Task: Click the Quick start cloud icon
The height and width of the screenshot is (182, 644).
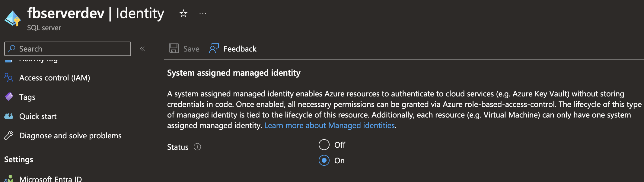Action: 9,116
